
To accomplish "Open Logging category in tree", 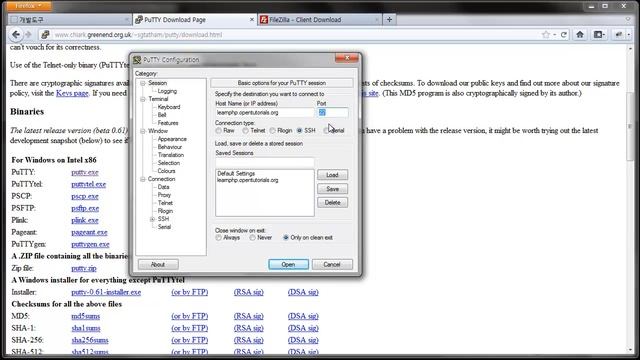I will [x=167, y=91].
